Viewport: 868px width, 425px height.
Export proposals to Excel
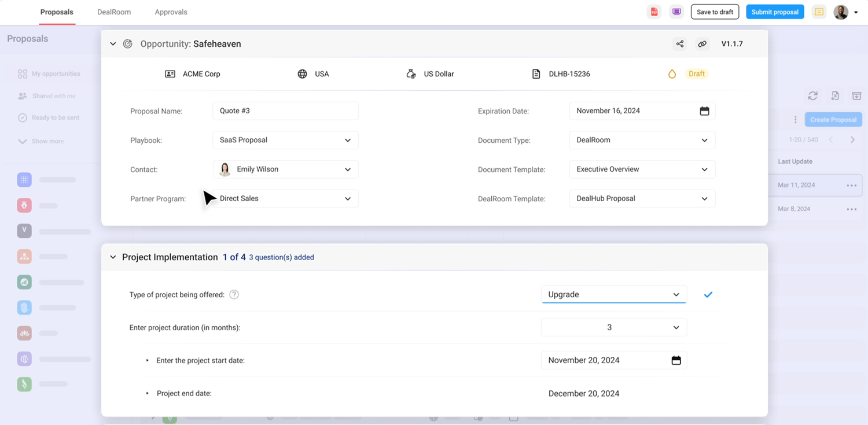coord(834,95)
